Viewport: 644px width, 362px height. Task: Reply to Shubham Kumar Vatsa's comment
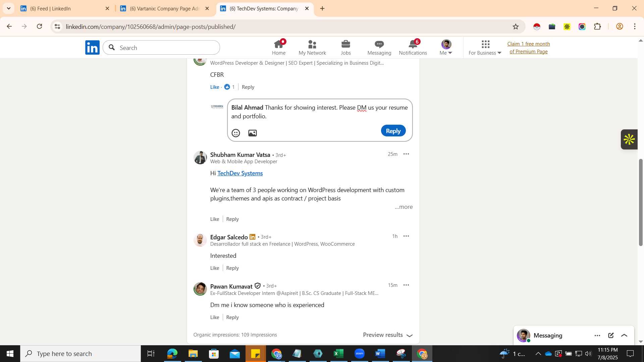[x=232, y=219]
